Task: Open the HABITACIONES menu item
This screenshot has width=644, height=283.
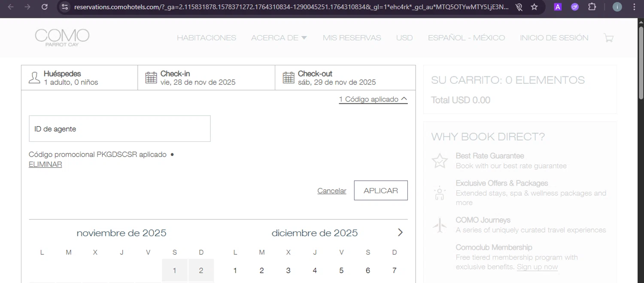Action: coord(207,38)
